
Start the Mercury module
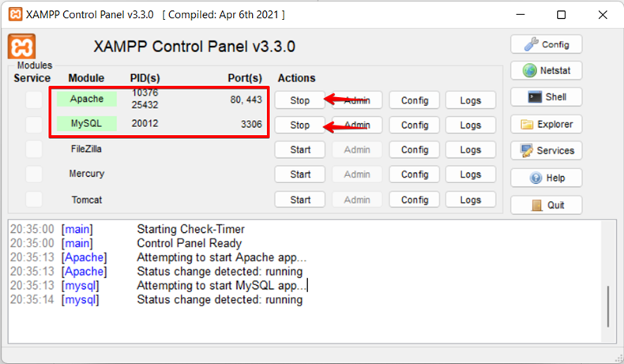pos(299,174)
